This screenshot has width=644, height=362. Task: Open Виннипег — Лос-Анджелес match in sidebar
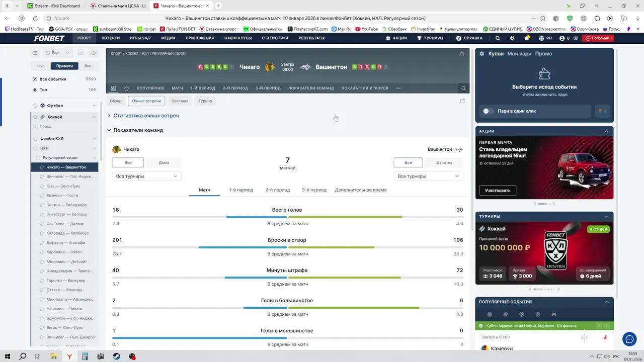coord(70,176)
